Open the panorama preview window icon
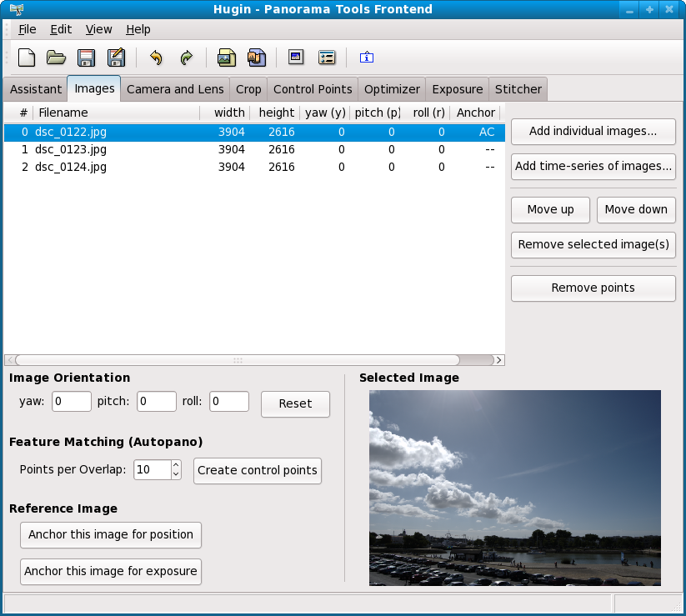This screenshot has height=616, width=686. click(295, 58)
